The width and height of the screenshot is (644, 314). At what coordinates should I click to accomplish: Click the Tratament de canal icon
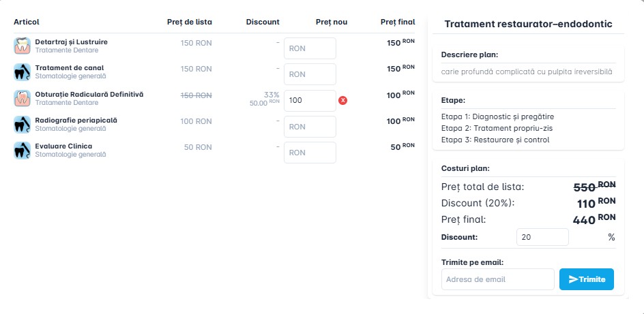click(x=23, y=72)
